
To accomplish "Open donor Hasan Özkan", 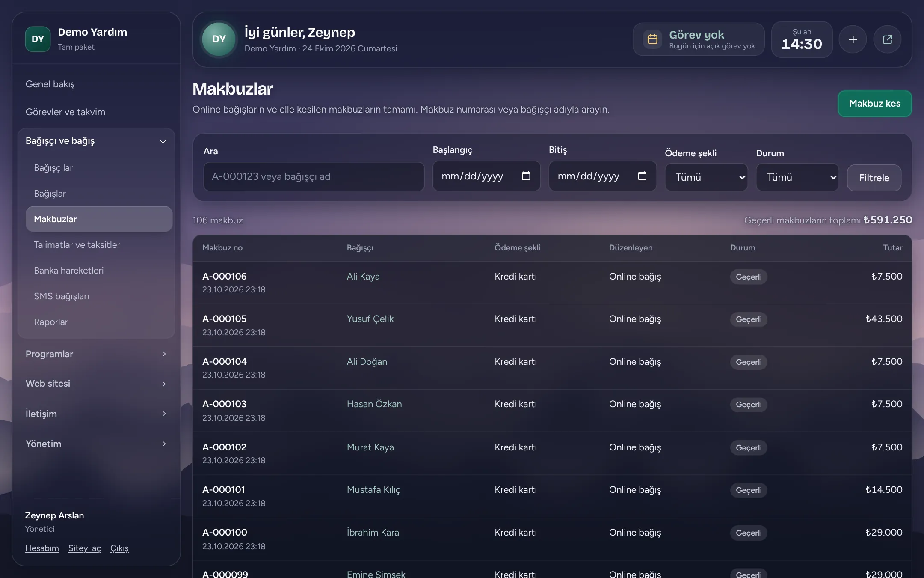I will tap(374, 404).
